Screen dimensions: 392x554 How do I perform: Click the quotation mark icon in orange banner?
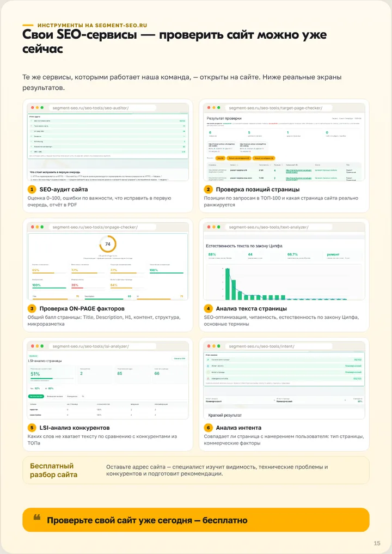pos(36,518)
